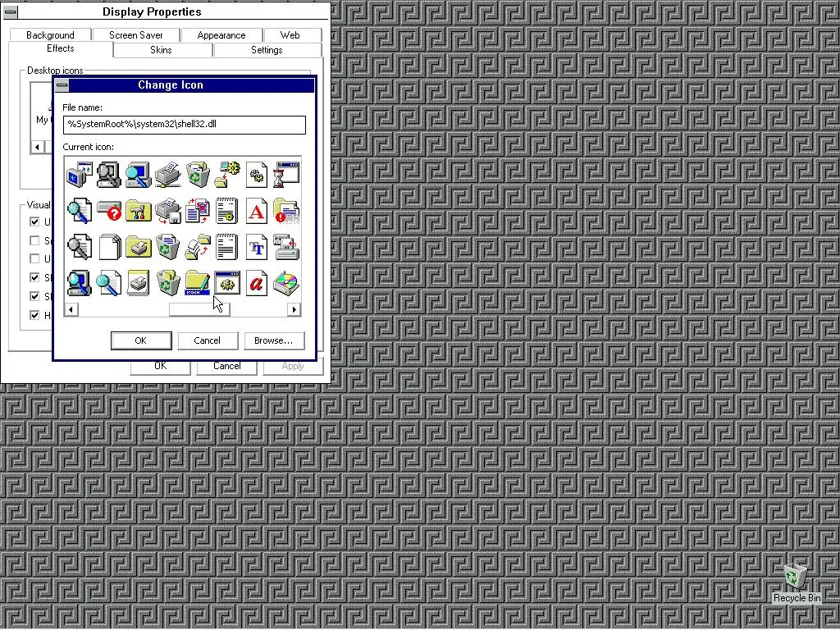Choose the printer with floppy disk icon

coord(167,211)
